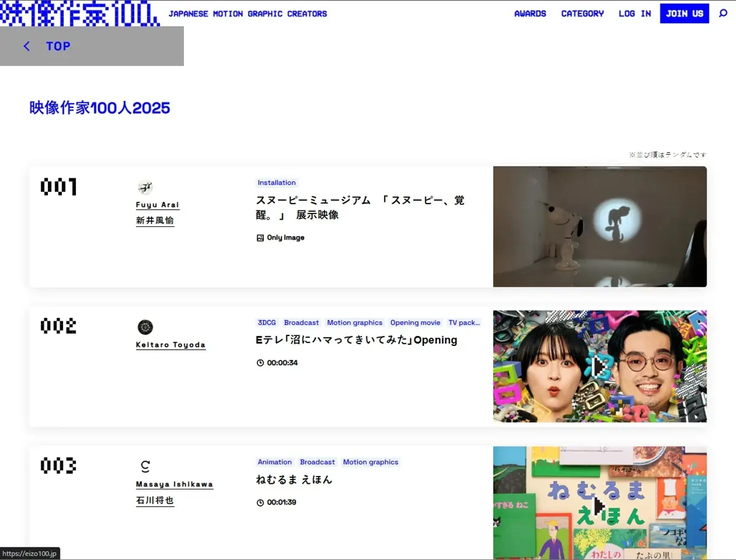The height and width of the screenshot is (560, 736).
Task: Click the clock icon showing 00:00:34
Action: click(260, 362)
